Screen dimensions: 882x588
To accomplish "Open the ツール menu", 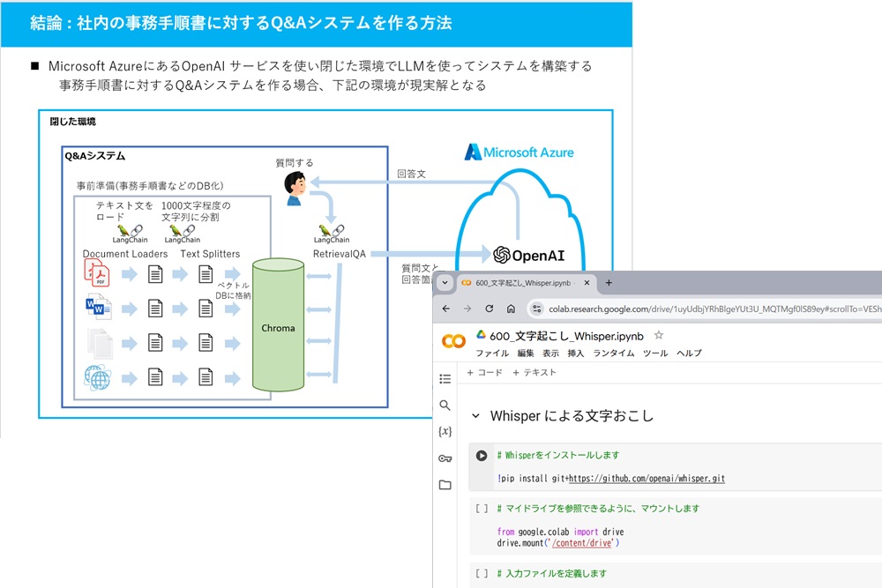I will [655, 353].
